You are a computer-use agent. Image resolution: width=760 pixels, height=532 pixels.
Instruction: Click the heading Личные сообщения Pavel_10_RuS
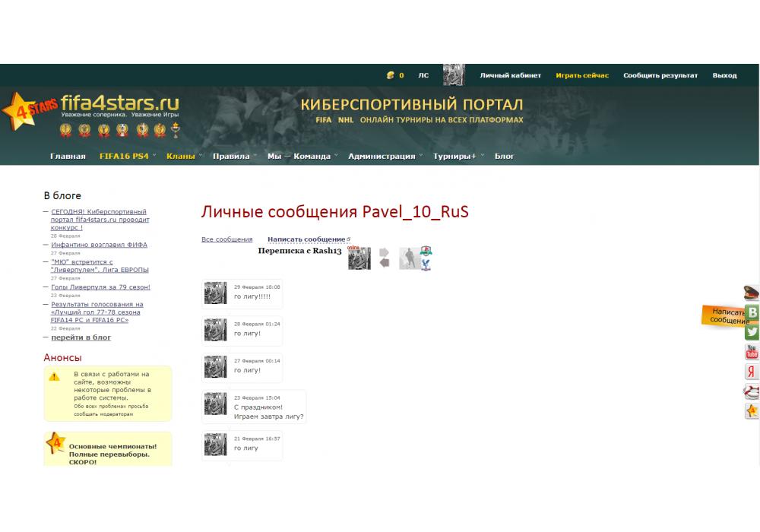click(335, 212)
